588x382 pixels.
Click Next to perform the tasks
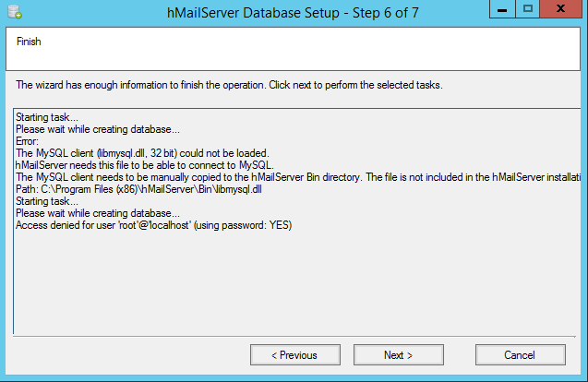click(398, 354)
